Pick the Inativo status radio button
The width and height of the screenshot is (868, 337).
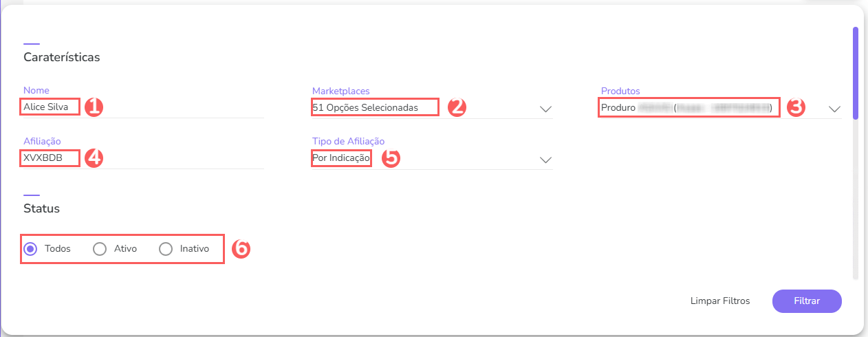[166, 249]
